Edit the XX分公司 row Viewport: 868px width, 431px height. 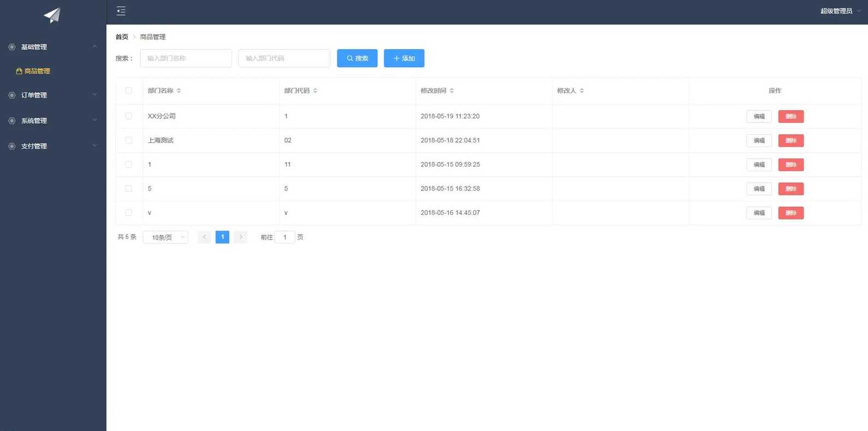[x=759, y=116]
